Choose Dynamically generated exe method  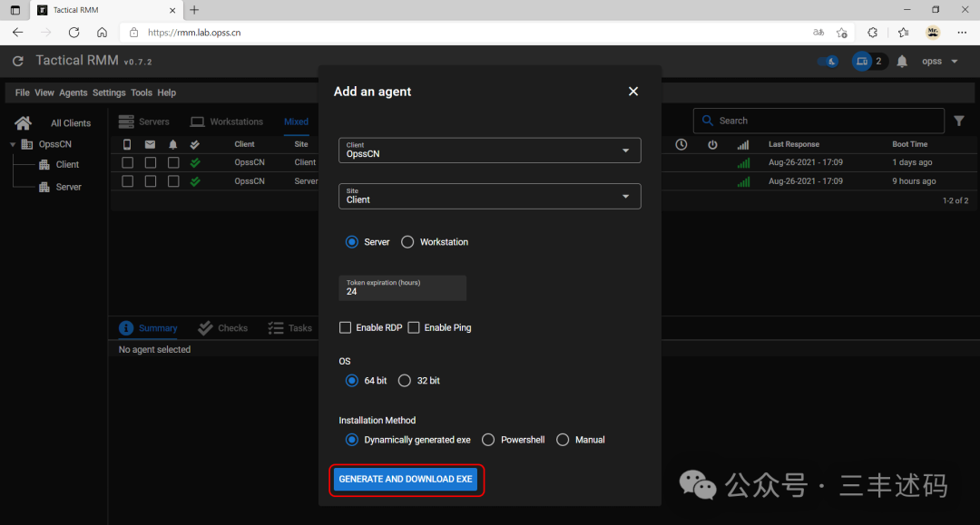(352, 440)
